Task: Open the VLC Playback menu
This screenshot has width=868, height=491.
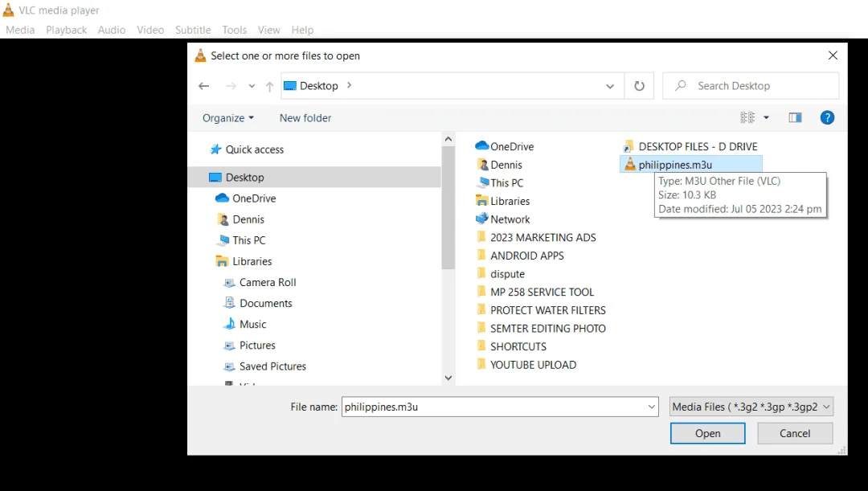Action: [x=67, y=30]
